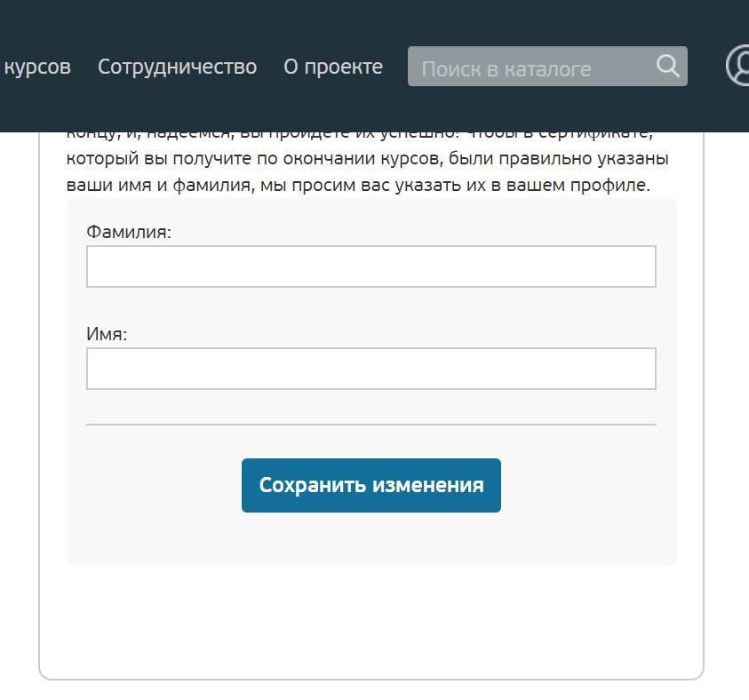Click the «Имя:» field label
Image resolution: width=749 pixels, height=700 pixels.
(x=107, y=334)
